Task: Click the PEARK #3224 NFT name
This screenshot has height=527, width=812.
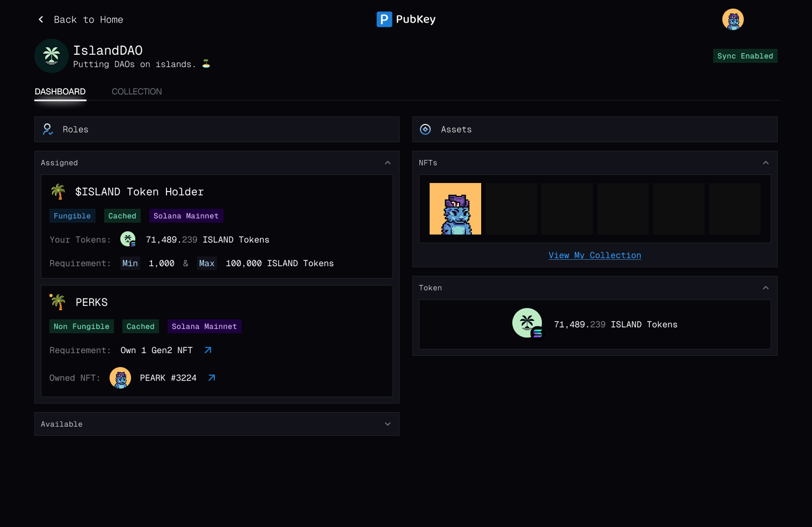Action: (168, 378)
